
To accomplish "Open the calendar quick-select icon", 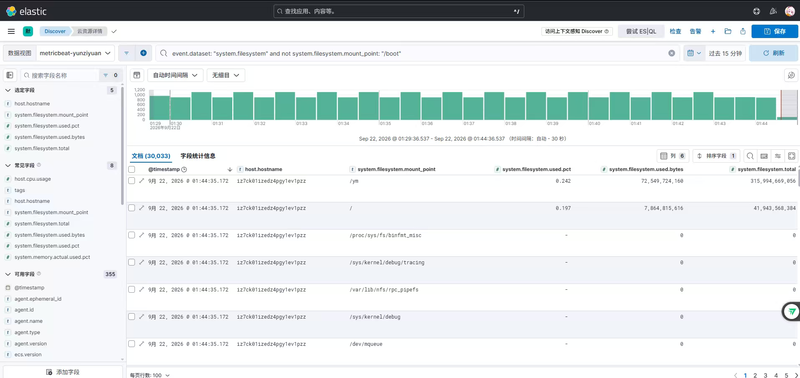I will [694, 53].
